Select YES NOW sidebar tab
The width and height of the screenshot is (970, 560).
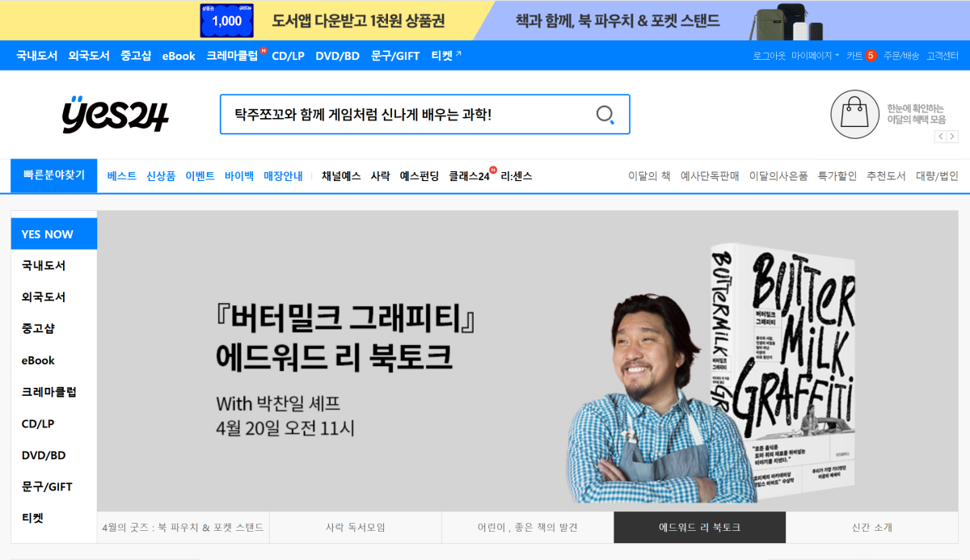click(x=54, y=234)
